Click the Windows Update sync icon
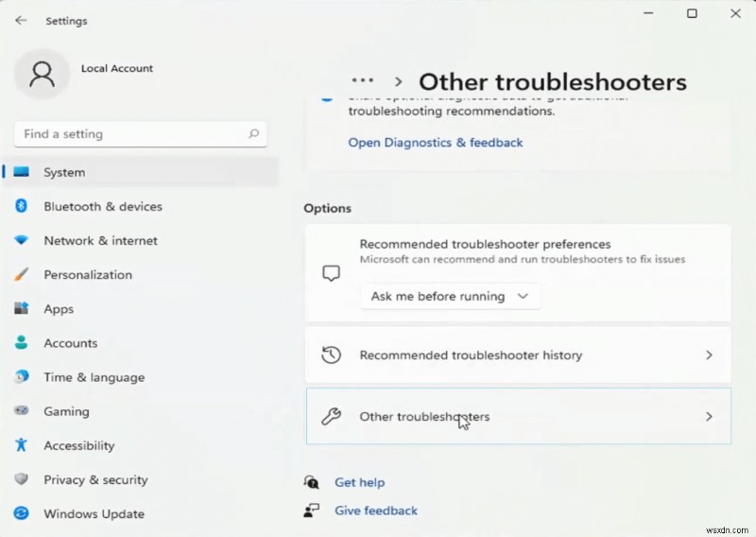Image resolution: width=756 pixels, height=537 pixels. coord(21,512)
